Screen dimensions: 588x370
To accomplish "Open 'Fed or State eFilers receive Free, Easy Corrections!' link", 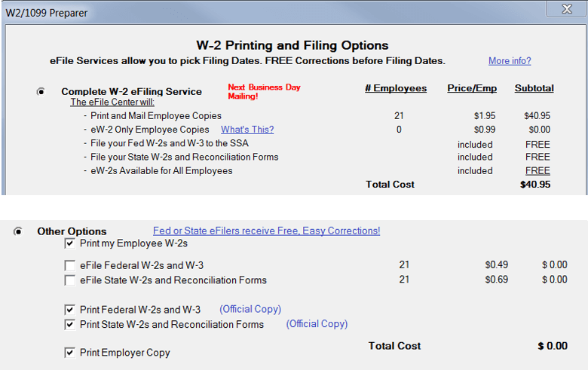I will coord(266,231).
